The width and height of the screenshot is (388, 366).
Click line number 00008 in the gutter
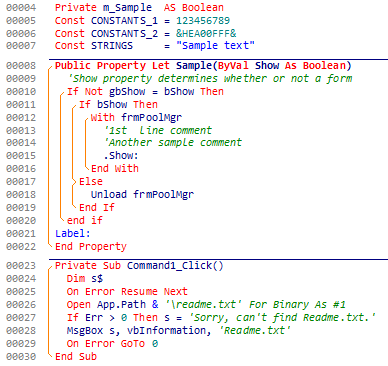coord(21,66)
